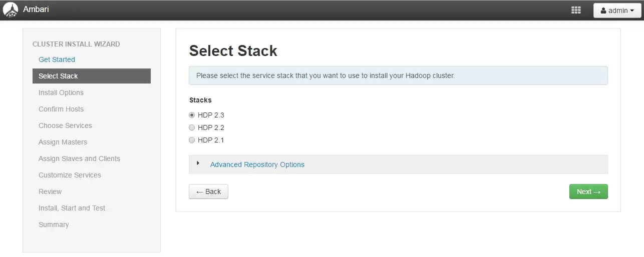Click the Install Options wizard step
Viewport: 644px width, 257px height.
click(61, 92)
